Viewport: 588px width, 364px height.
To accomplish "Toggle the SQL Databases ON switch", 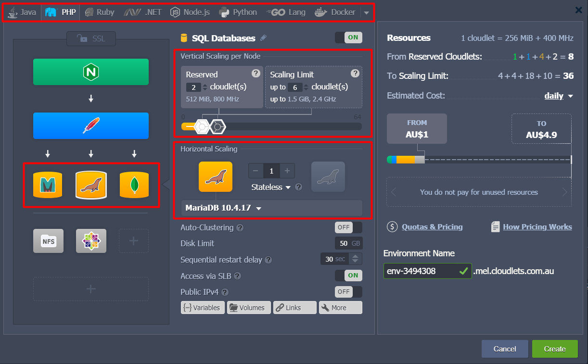I will coord(348,38).
